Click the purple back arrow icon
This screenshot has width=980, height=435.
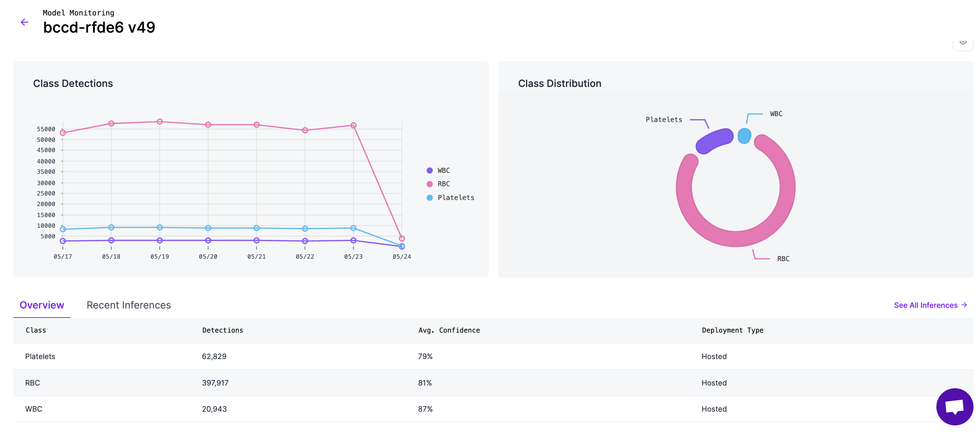(24, 22)
